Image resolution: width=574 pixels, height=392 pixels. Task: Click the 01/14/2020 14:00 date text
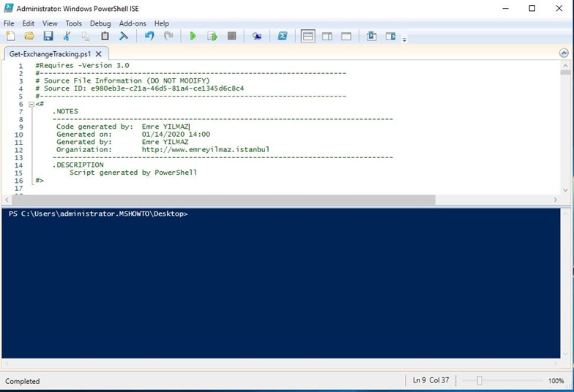[x=176, y=135]
